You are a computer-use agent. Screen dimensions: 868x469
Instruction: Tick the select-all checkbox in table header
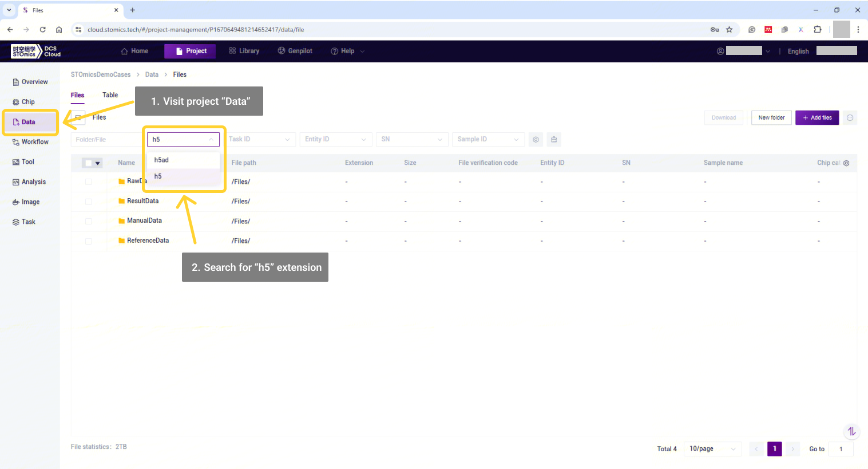(x=88, y=163)
